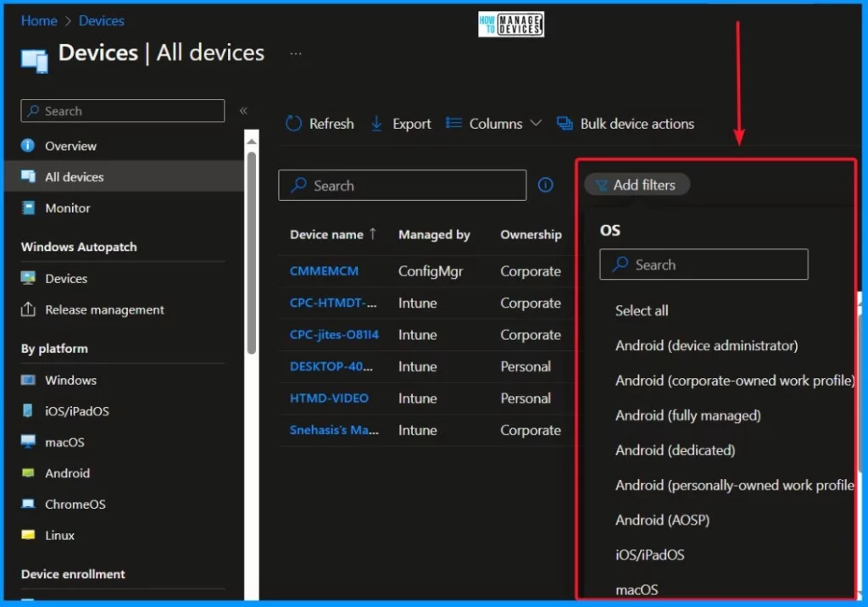Click the Devices page header icon
The image size is (868, 607).
[34, 61]
